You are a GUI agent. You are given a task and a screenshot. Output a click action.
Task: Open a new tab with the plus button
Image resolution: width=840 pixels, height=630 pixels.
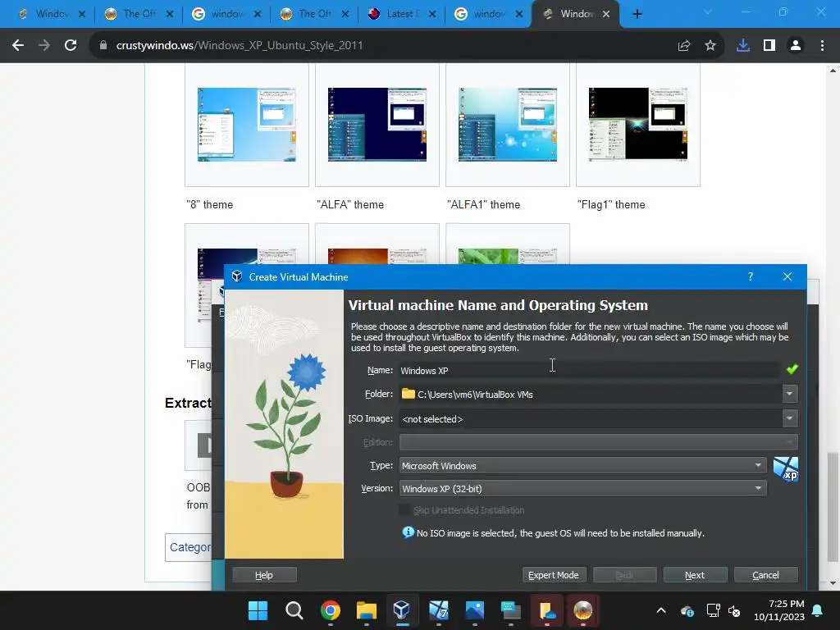(637, 15)
